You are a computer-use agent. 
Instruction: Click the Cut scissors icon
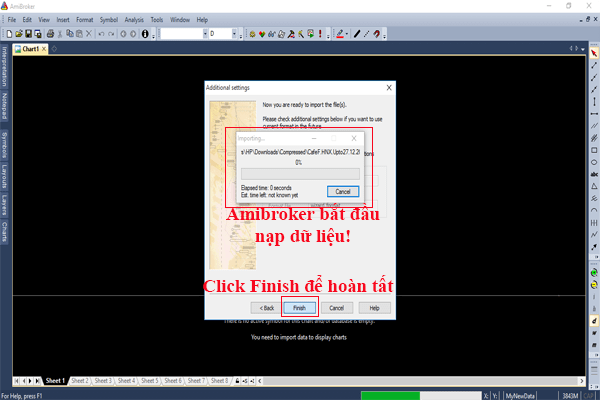coord(60,34)
